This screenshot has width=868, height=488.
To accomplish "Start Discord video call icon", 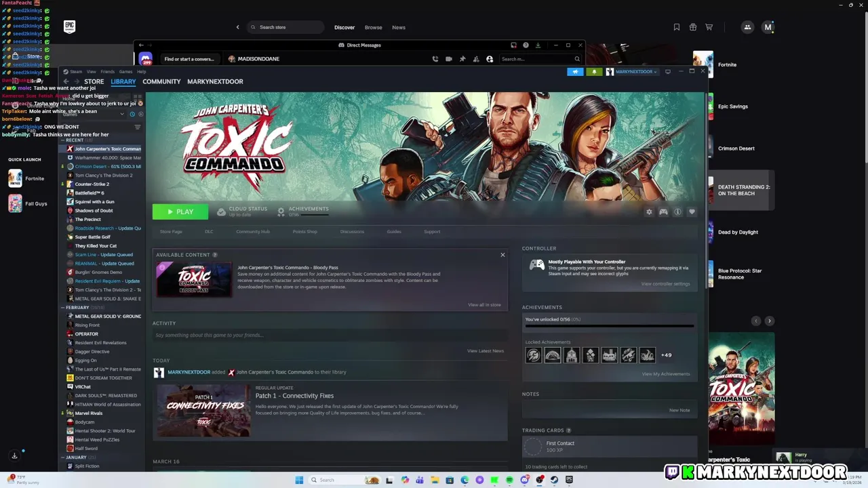I will click(449, 59).
